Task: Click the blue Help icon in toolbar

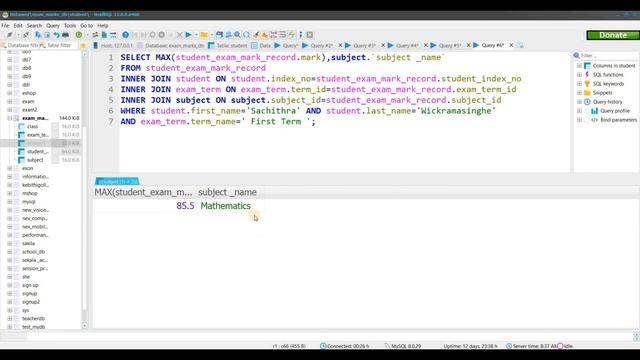Action: [126, 35]
